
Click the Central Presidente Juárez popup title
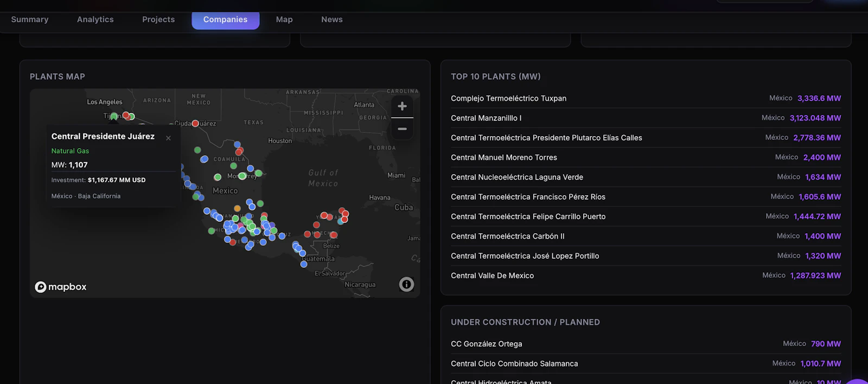click(103, 136)
